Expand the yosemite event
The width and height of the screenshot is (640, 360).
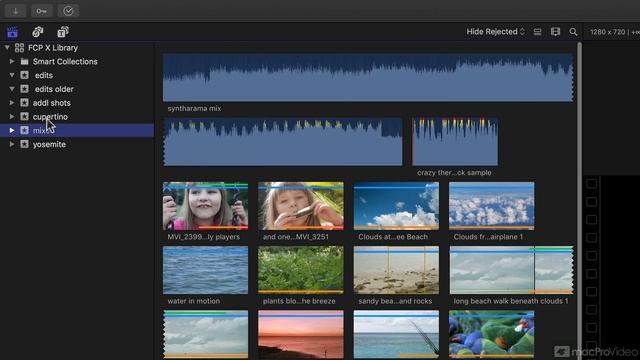12,144
